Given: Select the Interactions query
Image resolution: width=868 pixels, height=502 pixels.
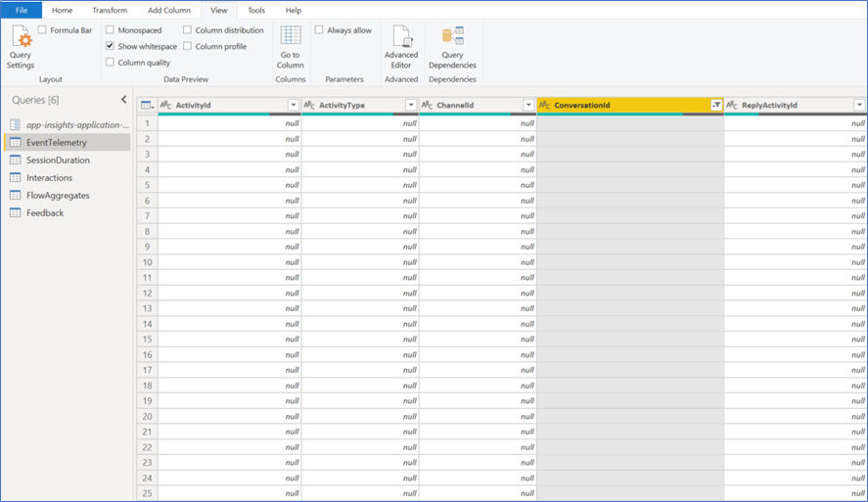Looking at the screenshot, I should pyautogui.click(x=68, y=178).
